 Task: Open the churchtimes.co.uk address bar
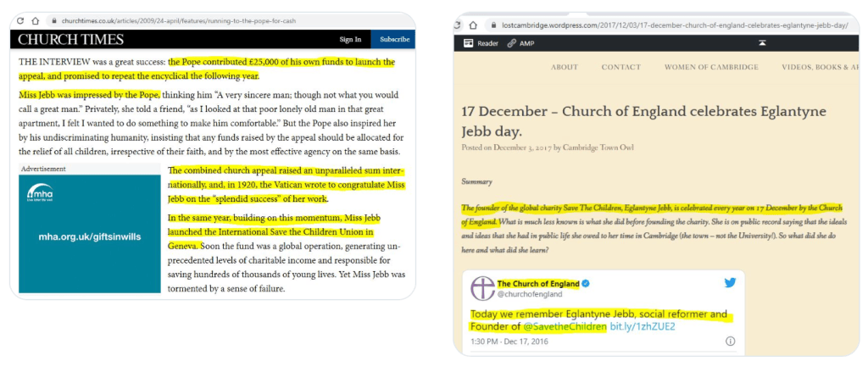point(178,21)
